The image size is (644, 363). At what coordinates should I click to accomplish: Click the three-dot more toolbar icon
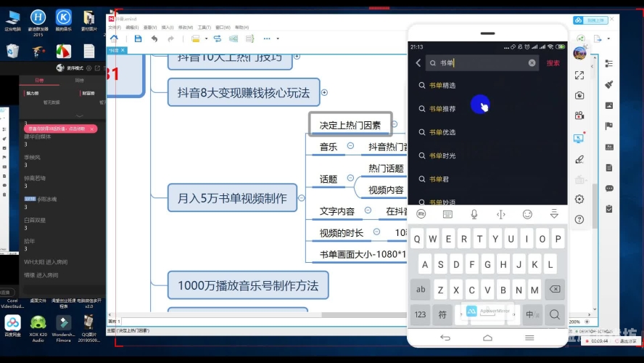click(x=267, y=38)
